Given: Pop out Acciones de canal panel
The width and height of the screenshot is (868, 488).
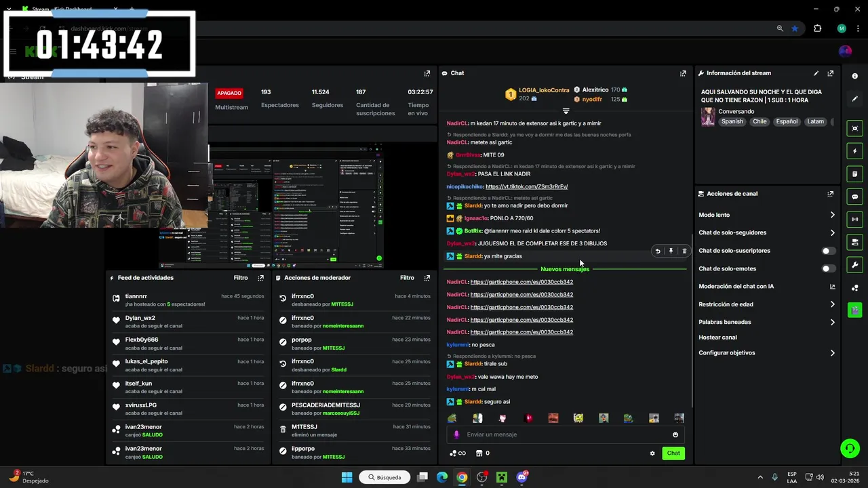Looking at the screenshot, I should (x=830, y=194).
